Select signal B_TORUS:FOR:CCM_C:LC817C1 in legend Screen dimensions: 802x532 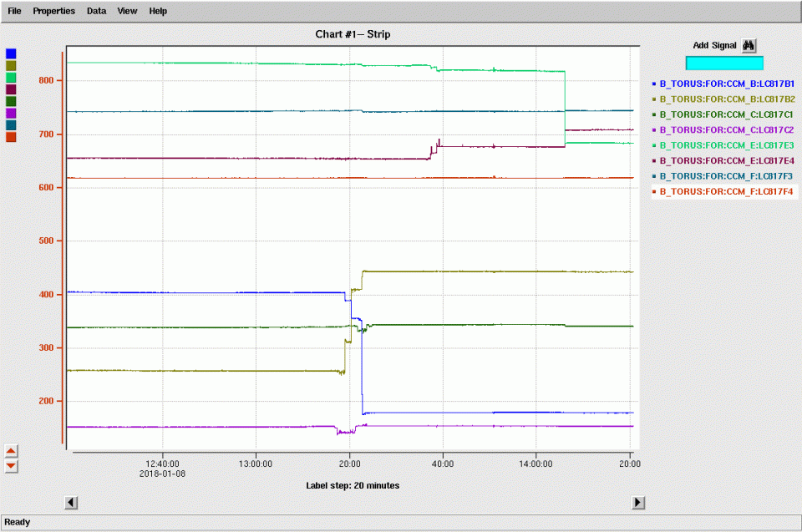click(723, 114)
